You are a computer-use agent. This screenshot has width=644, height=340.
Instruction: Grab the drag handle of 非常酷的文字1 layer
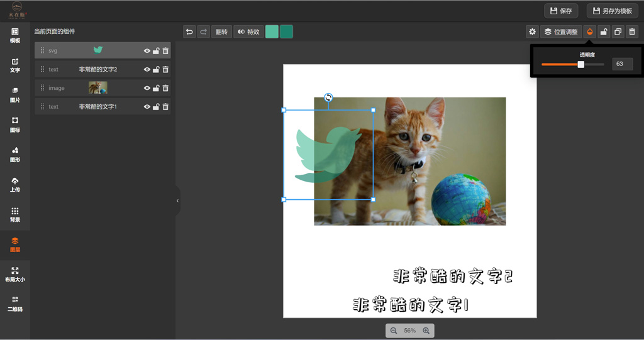point(42,106)
